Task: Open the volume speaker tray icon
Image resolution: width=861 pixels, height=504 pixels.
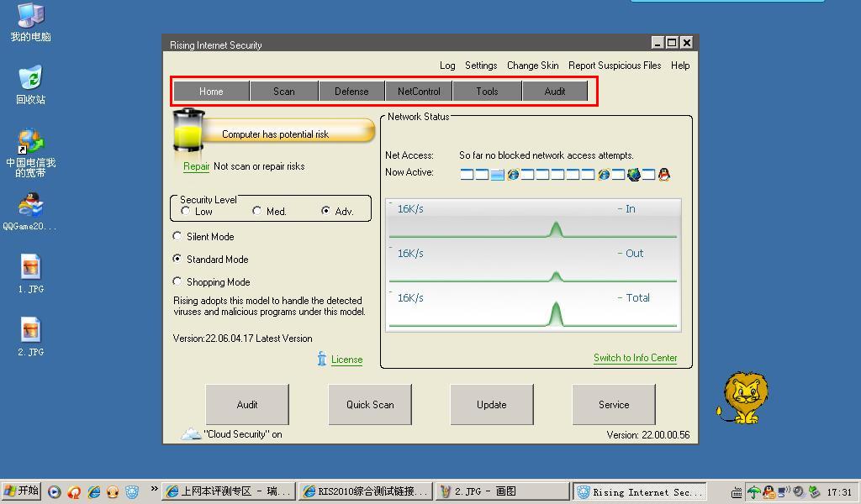Action: click(x=799, y=492)
